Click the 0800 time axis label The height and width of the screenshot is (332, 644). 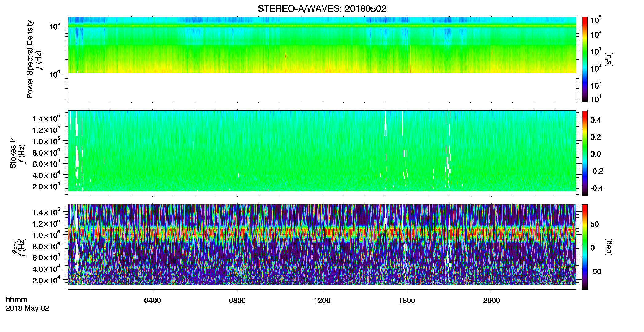237,301
